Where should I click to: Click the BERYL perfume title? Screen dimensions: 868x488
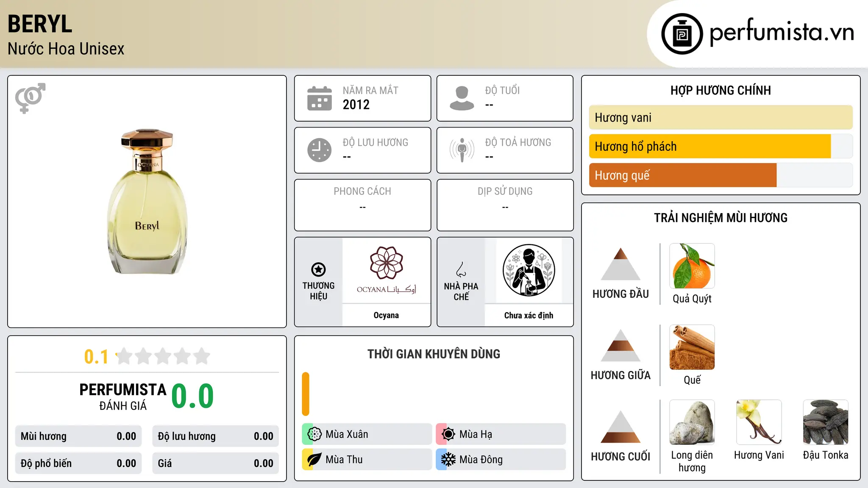[x=40, y=24]
